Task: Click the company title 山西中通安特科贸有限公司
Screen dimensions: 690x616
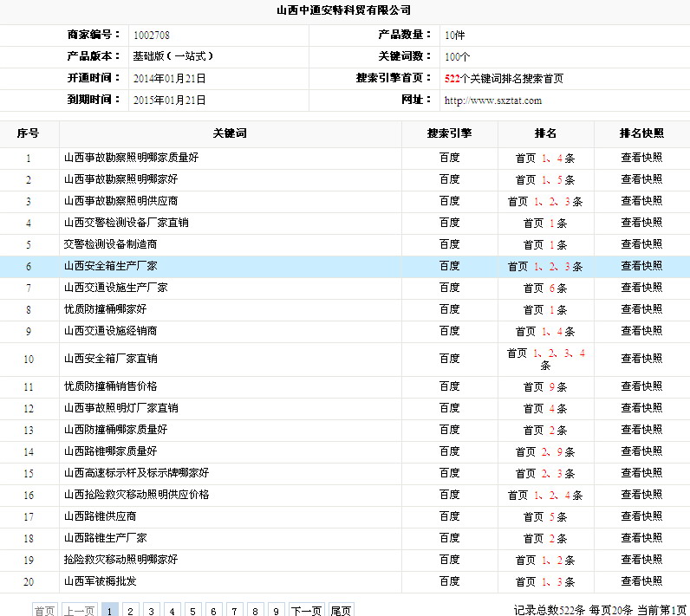Action: 343,10
